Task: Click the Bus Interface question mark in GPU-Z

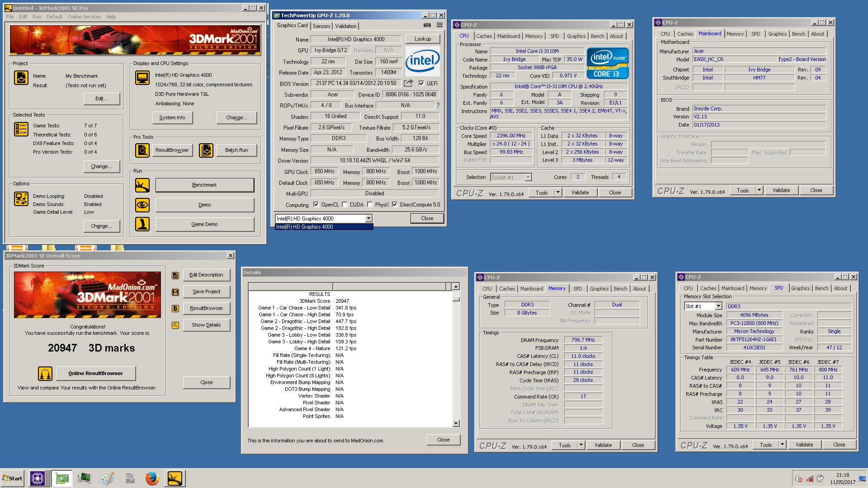Action: 438,105
